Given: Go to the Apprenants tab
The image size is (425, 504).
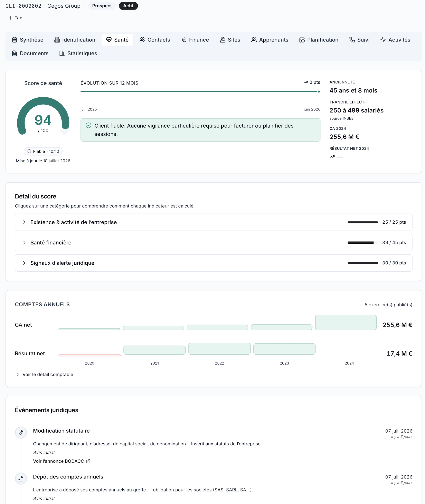Looking at the screenshot, I should 270,40.
